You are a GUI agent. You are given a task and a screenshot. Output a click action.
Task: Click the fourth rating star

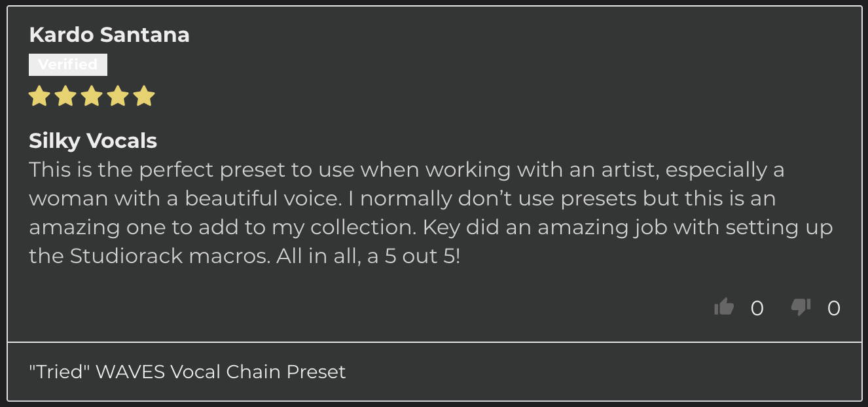click(118, 96)
